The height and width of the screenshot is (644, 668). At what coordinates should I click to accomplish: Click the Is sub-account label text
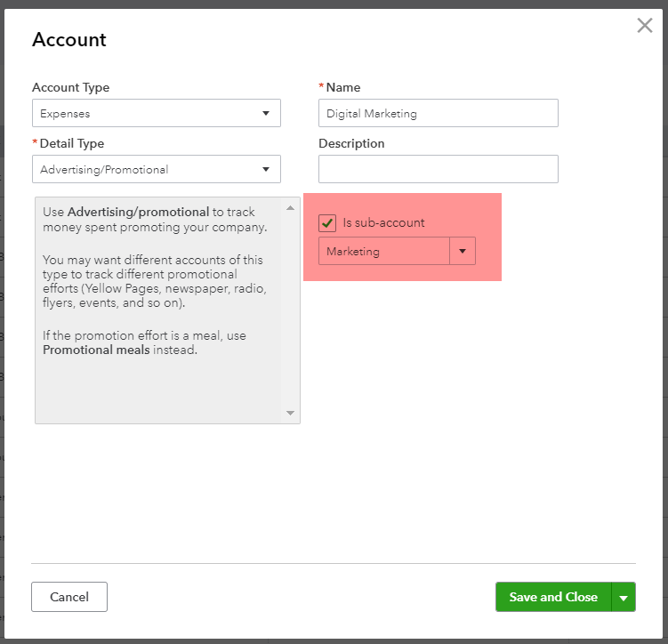pyautogui.click(x=383, y=222)
